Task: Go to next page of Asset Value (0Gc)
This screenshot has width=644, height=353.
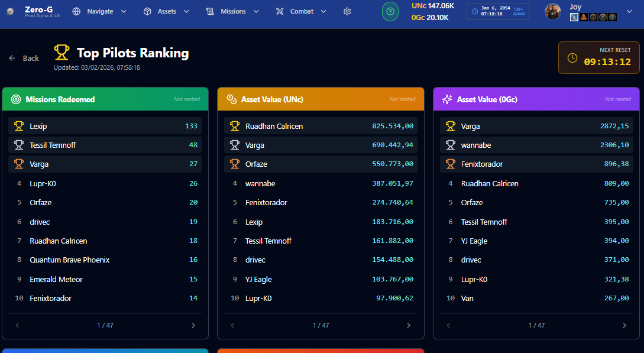Action: [624, 325]
